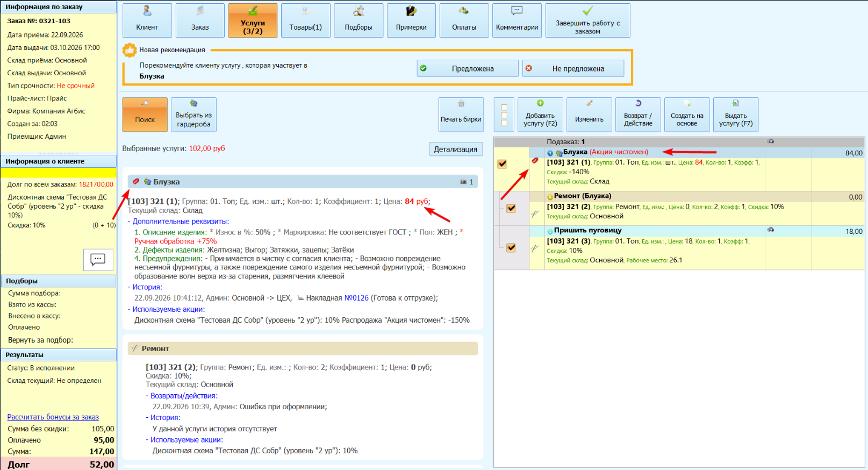Image resolution: width=868 pixels, height=470 pixels.
Task: Mark recommendation as Предложена
Action: point(468,68)
